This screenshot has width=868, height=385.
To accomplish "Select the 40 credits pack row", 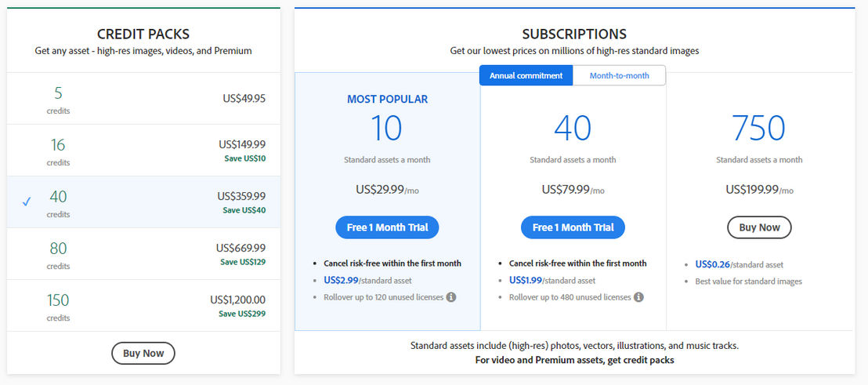I will (143, 202).
